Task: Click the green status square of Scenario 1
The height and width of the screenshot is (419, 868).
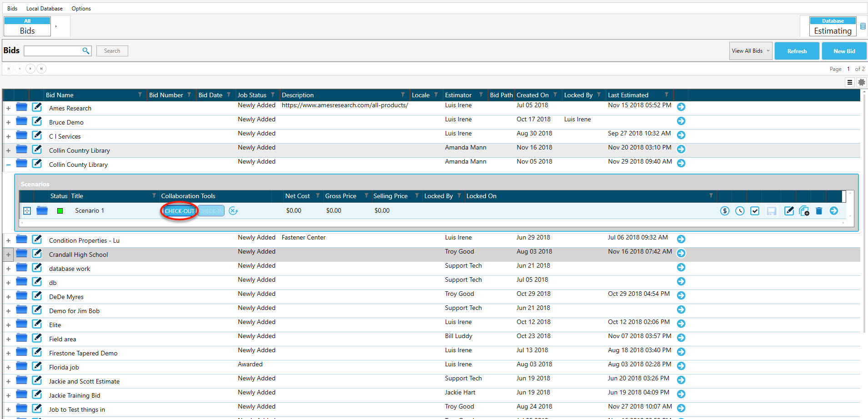Action: 60,211
